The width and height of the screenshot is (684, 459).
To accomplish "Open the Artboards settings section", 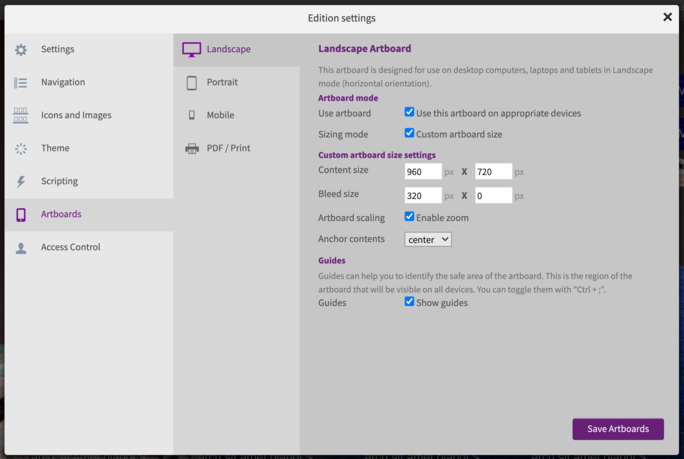I will pos(61,214).
